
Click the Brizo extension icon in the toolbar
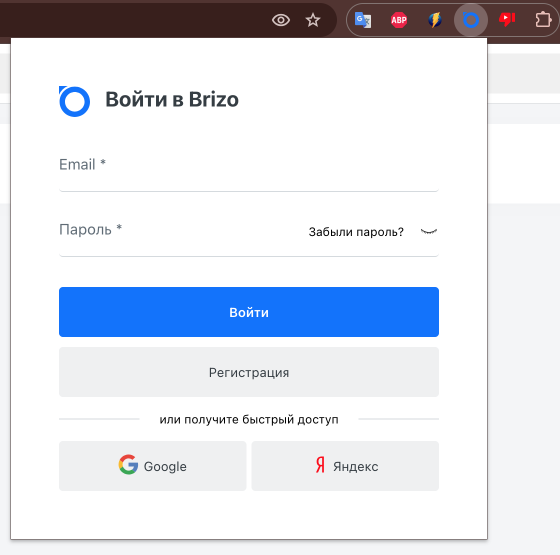[471, 20]
